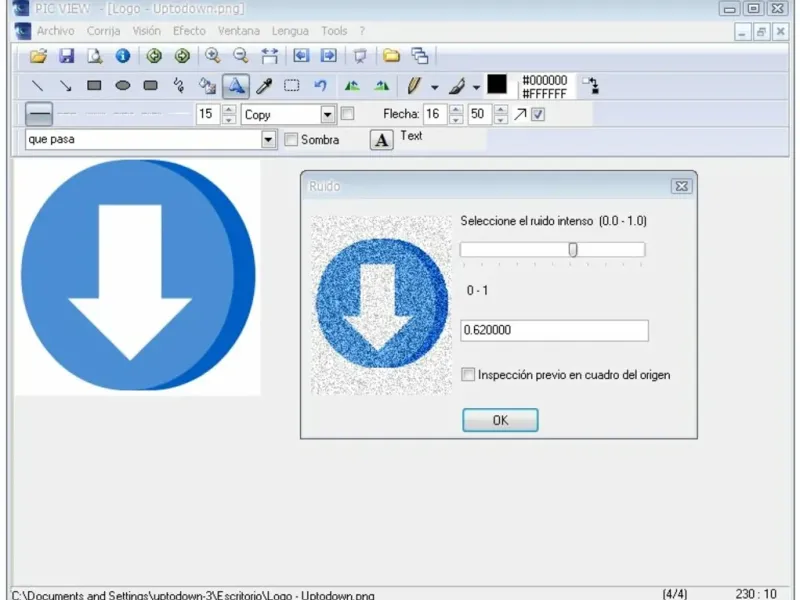The image size is (800, 600).
Task: Select the Text tool (letter A icon)
Action: tap(236, 86)
